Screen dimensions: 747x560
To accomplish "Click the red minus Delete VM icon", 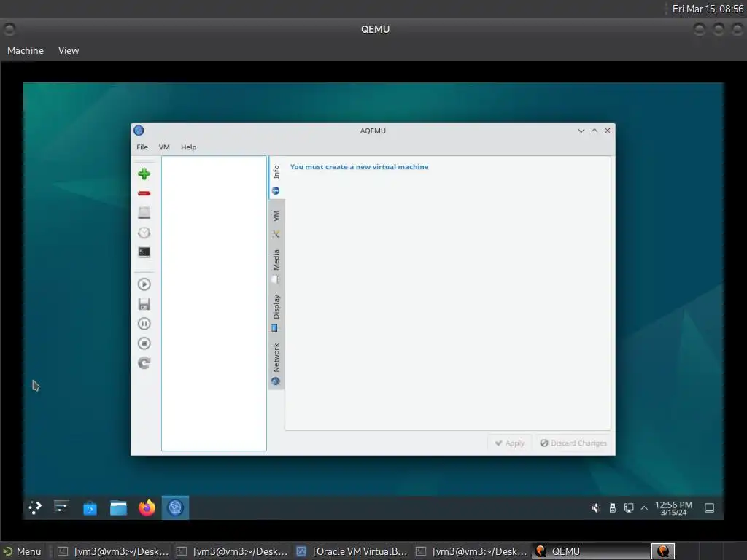I will tap(144, 193).
